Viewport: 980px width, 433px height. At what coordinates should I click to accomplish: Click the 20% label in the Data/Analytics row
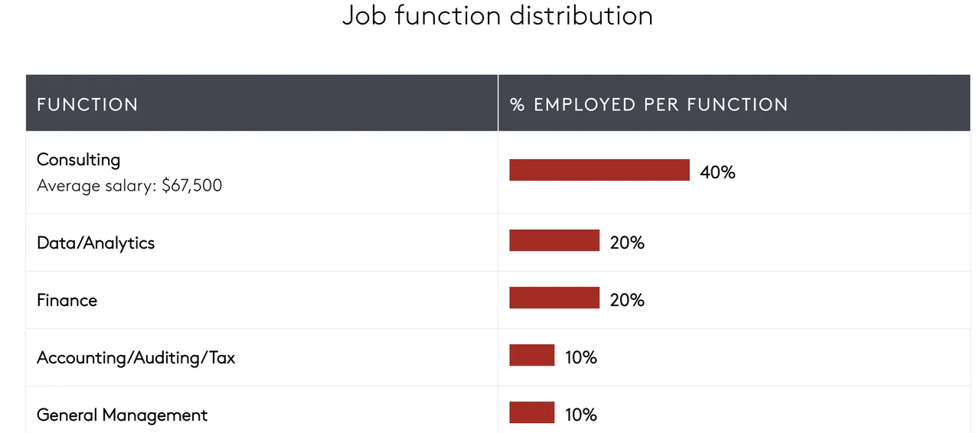click(x=627, y=243)
